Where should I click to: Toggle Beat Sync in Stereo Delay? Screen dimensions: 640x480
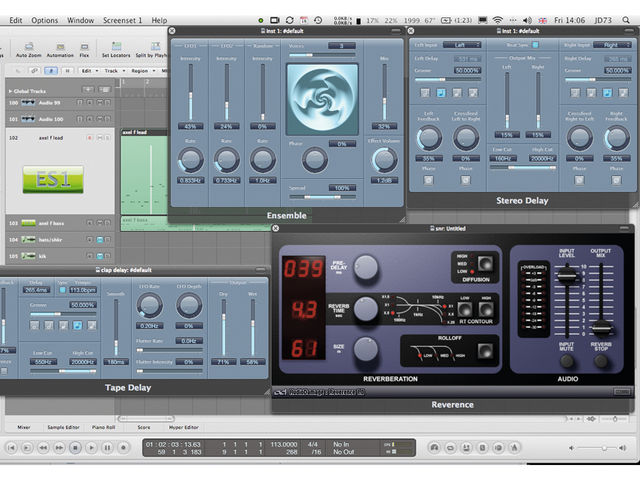536,45
